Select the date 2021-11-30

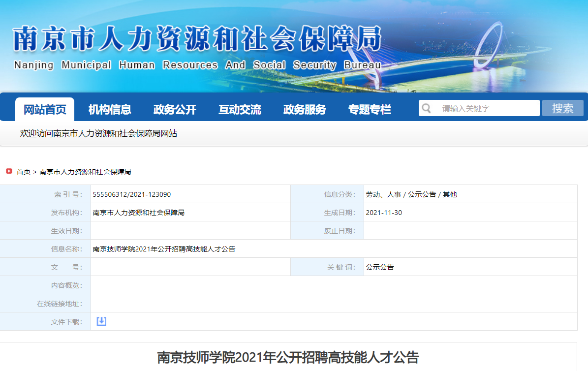[x=384, y=213]
